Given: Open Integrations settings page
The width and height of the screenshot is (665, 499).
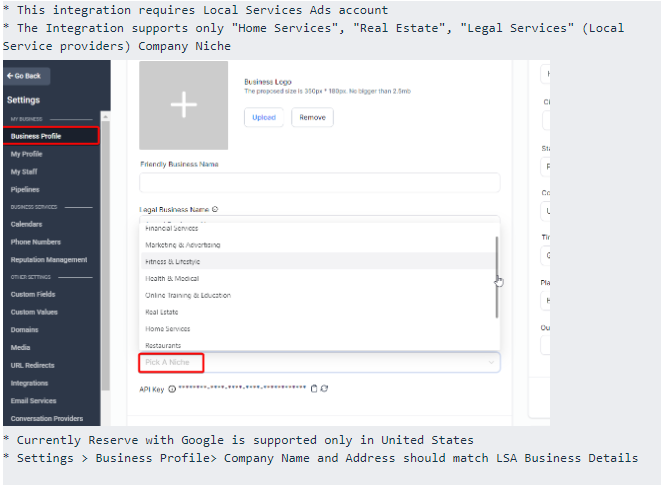Looking at the screenshot, I should pos(29,383).
